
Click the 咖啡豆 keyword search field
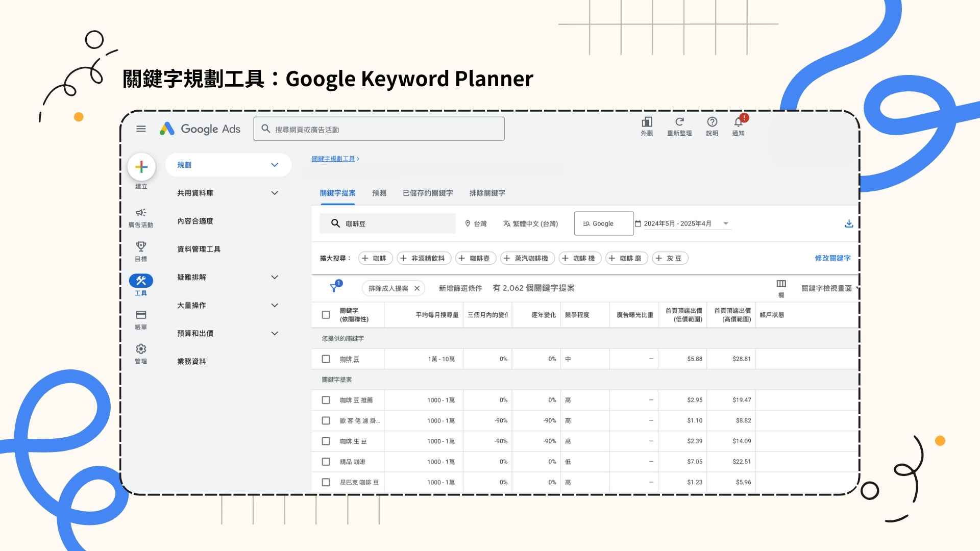tap(387, 223)
